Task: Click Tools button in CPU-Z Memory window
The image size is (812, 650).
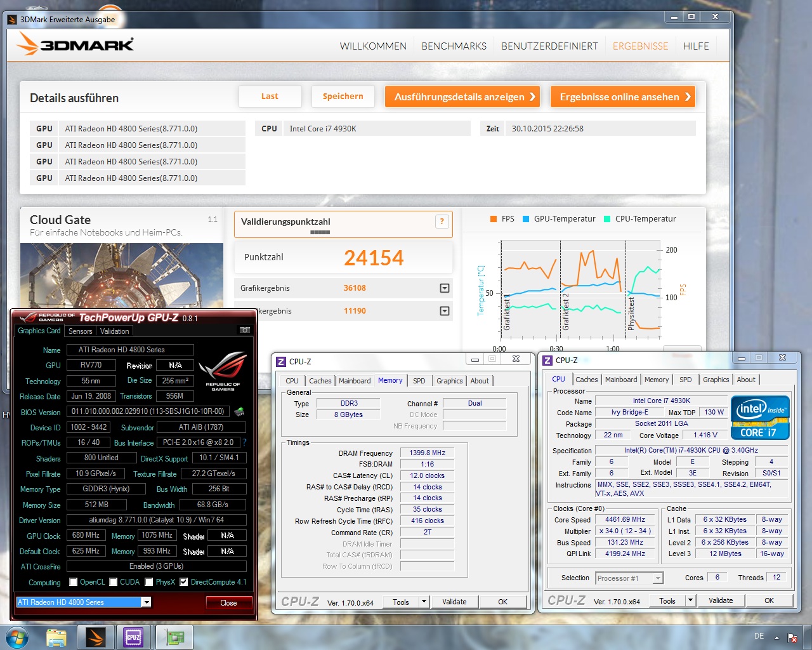Action: click(x=401, y=602)
